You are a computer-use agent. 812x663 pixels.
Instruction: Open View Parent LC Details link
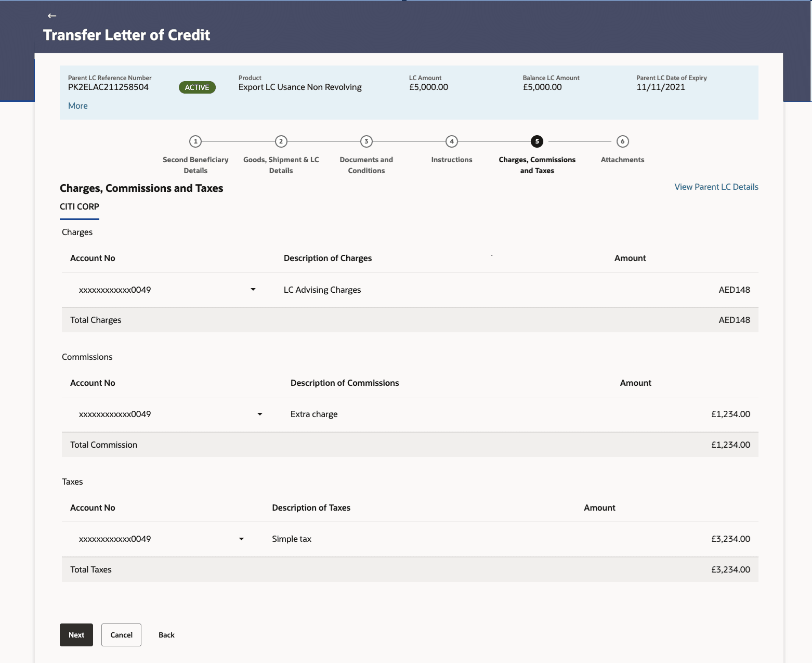(x=716, y=187)
